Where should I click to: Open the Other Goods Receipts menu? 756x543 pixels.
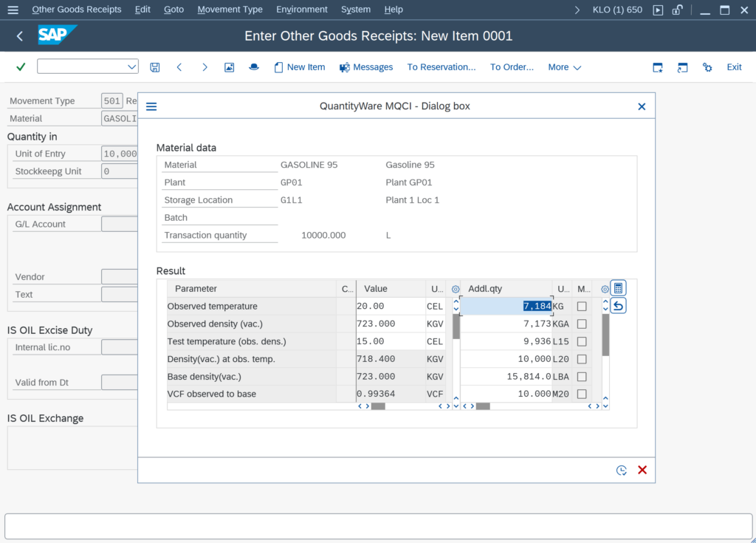pyautogui.click(x=77, y=10)
